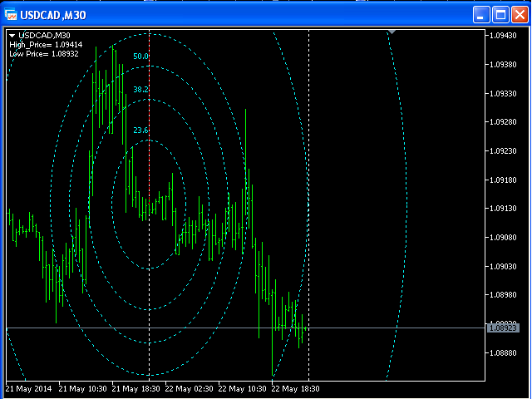Click the 22 May 10:30 time label
The height and width of the screenshot is (399, 532).
pyautogui.click(x=243, y=389)
